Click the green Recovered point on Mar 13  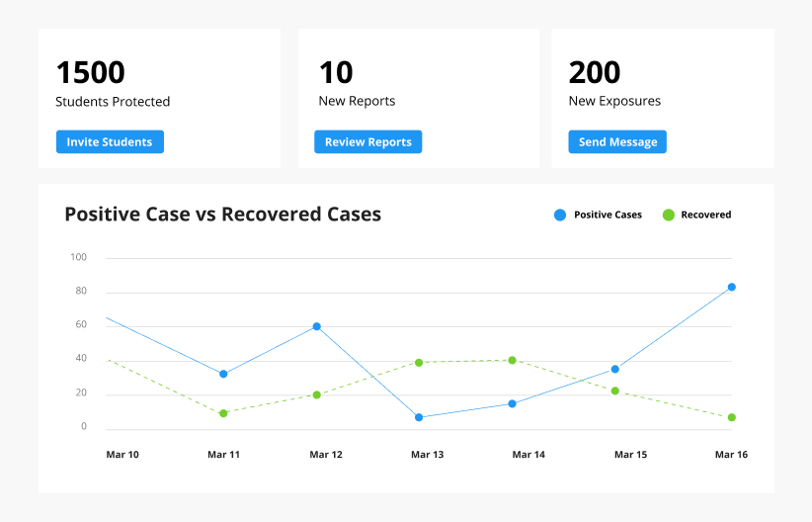419,363
